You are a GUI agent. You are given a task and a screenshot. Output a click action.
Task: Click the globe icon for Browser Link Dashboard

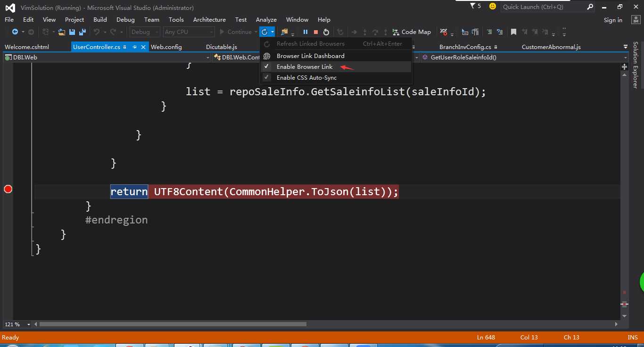tap(267, 56)
